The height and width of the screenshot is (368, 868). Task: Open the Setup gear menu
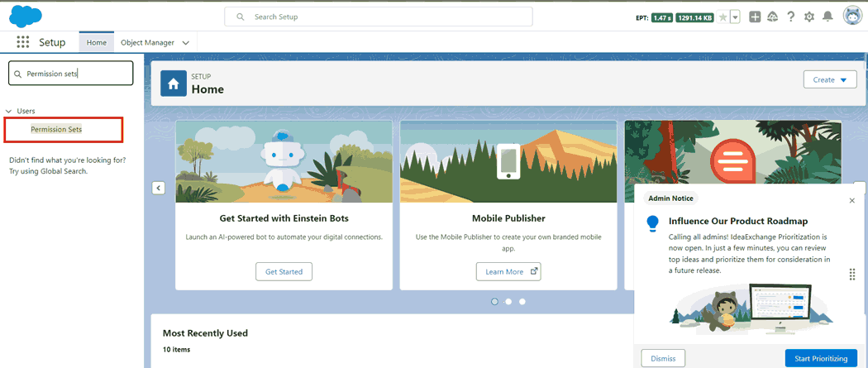(809, 17)
